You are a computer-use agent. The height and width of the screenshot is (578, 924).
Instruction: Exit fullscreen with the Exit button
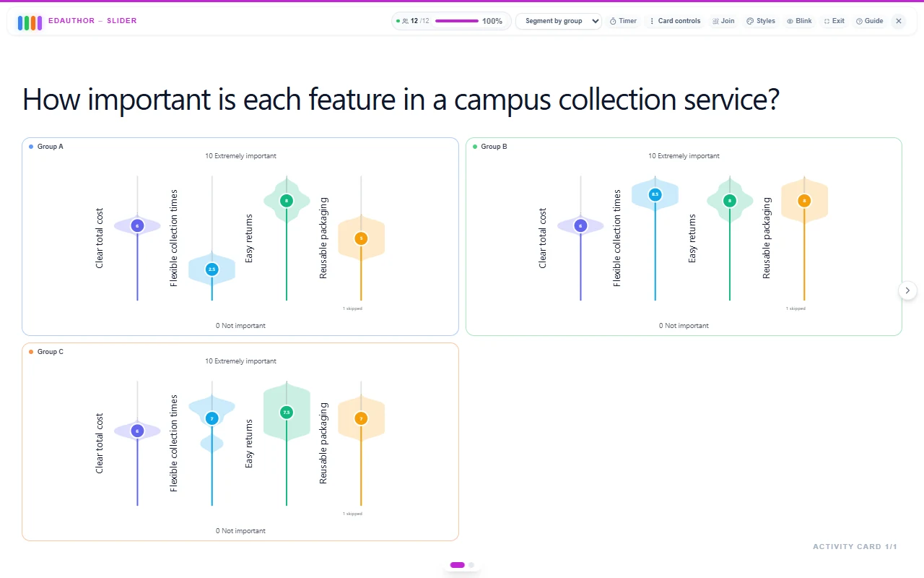(834, 21)
